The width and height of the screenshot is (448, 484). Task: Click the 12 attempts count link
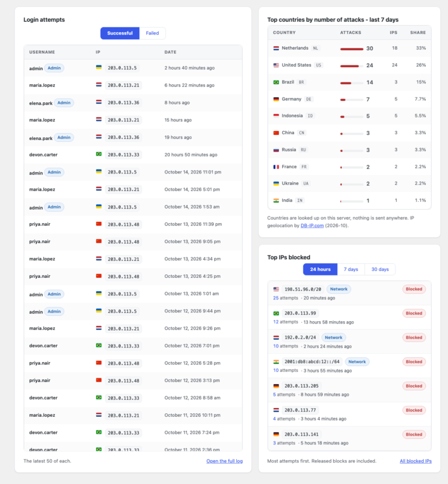click(x=276, y=322)
